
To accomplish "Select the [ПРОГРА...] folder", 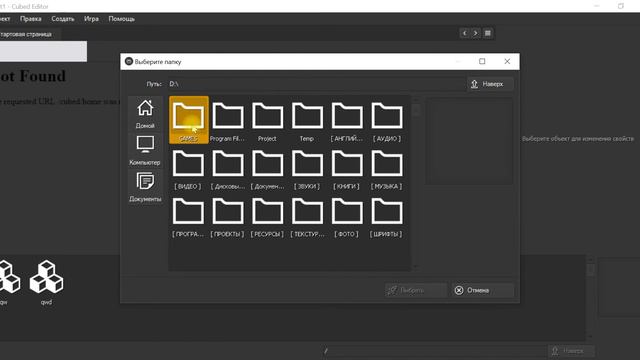I will coord(189,216).
